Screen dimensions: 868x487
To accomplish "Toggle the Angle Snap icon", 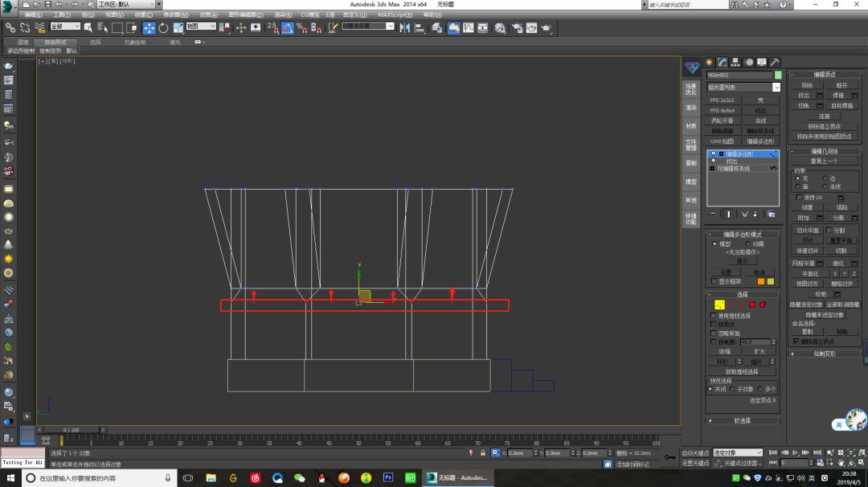I will [x=287, y=27].
